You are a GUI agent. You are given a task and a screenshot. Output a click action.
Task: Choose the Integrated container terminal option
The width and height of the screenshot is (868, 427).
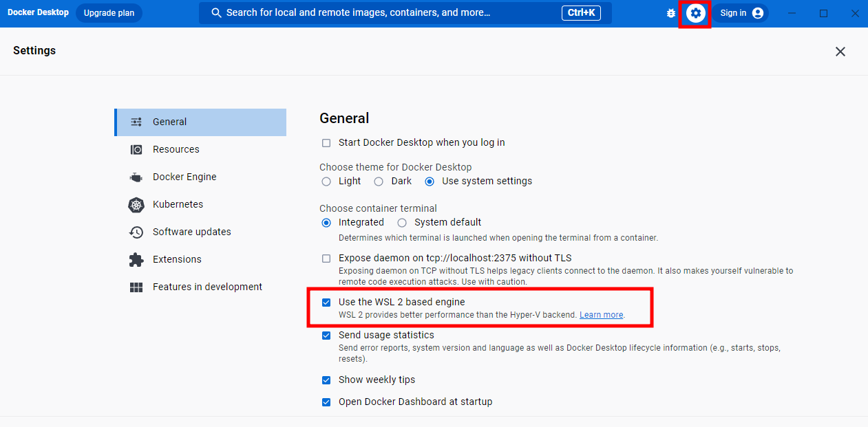pos(326,223)
